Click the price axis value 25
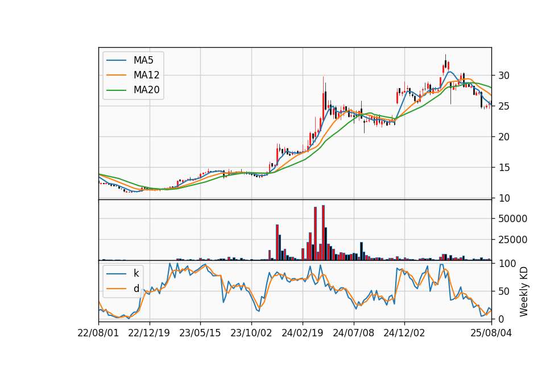This screenshot has width=546, height=392. (x=504, y=106)
